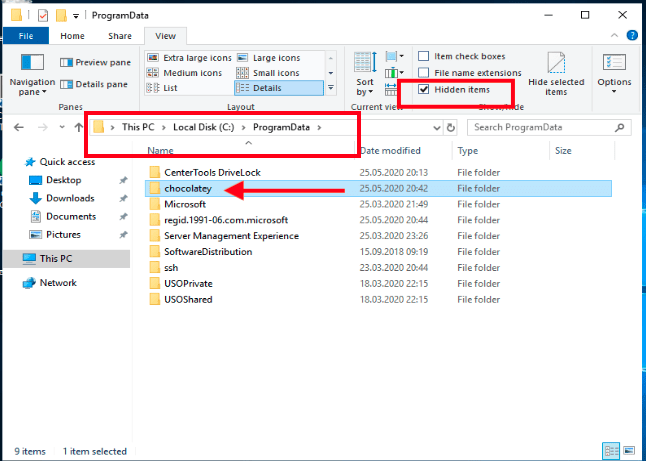This screenshot has height=461, width=646.
Task: Toggle the Preview pane
Action: pyautogui.click(x=98, y=62)
